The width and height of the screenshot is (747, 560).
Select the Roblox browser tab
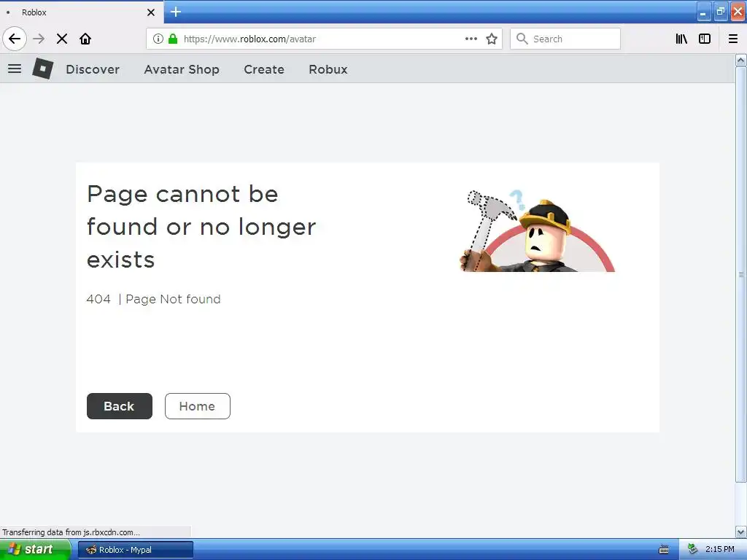click(82, 12)
